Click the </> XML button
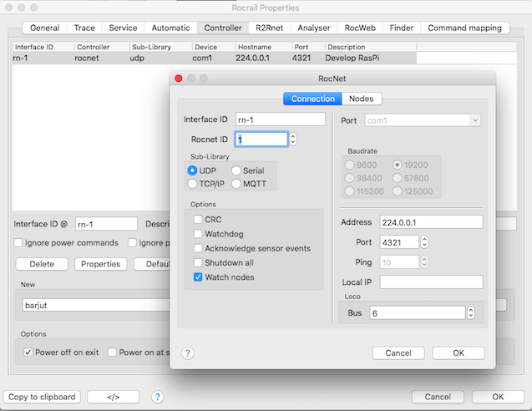 [112, 397]
